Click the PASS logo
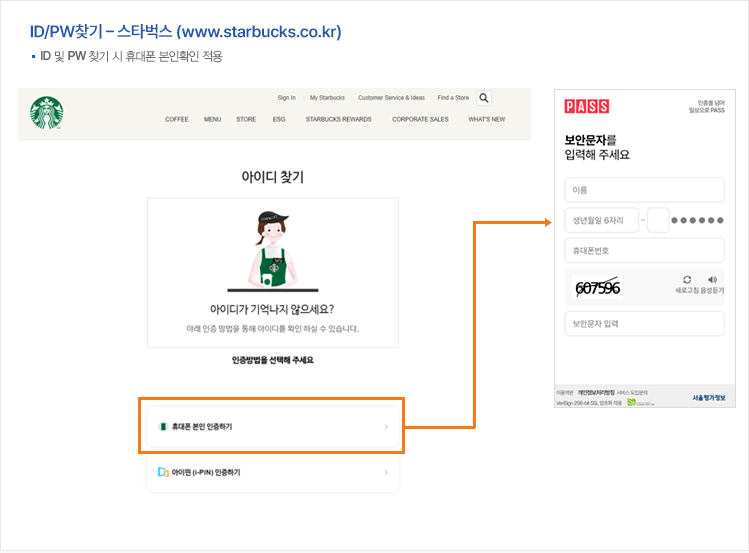Screen dimensions: 749x553 (x=587, y=106)
